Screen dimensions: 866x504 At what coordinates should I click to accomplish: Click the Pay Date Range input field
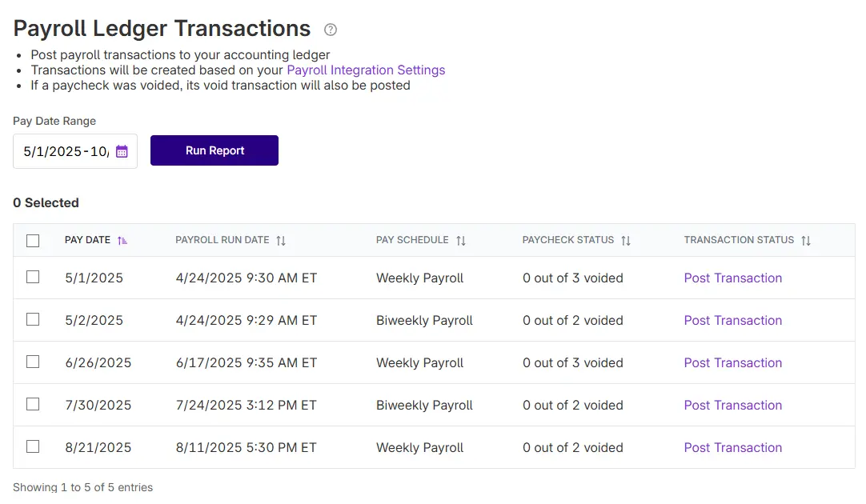(64, 150)
